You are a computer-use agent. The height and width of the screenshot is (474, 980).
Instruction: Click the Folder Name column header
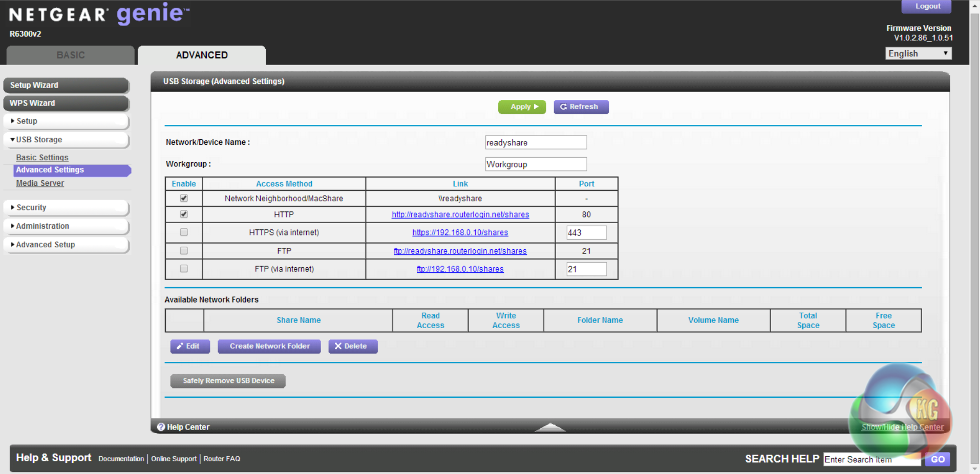[x=600, y=320]
